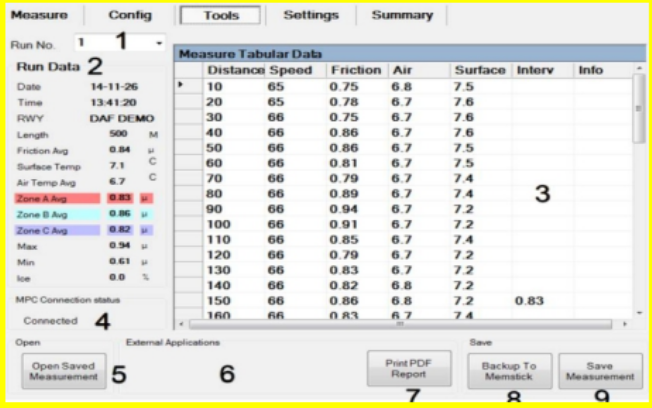
Task: Click the horizontal scrollbar left arrow
Action: click(181, 324)
